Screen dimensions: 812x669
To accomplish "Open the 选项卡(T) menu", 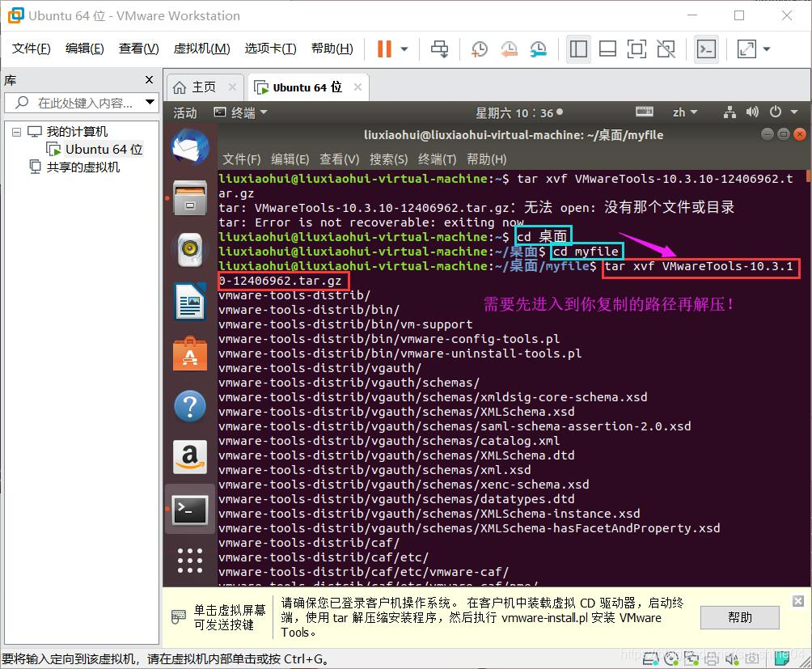I will pos(270,49).
